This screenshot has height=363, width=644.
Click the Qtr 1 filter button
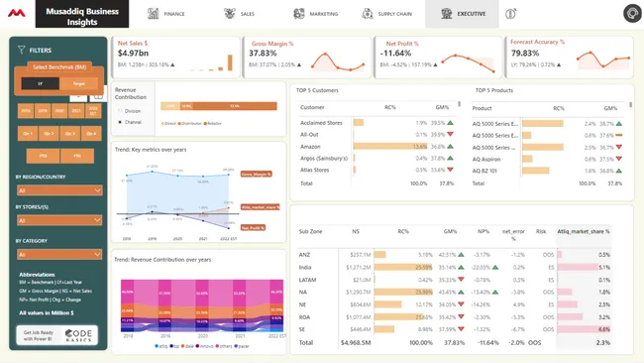coord(28,134)
